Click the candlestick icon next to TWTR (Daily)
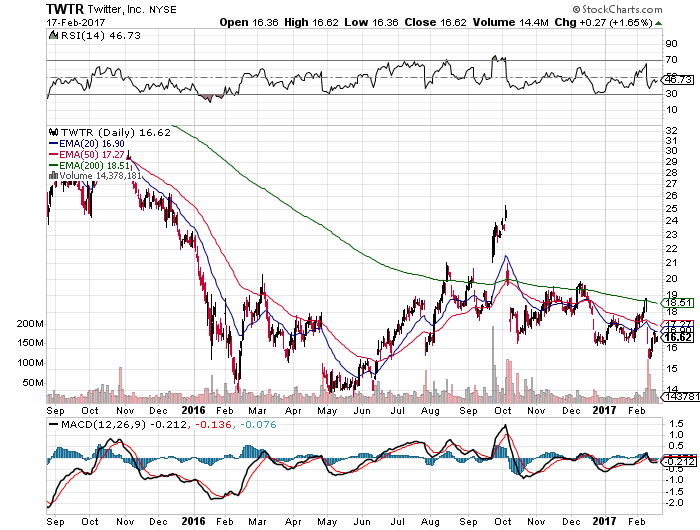The image size is (700, 530). click(54, 132)
